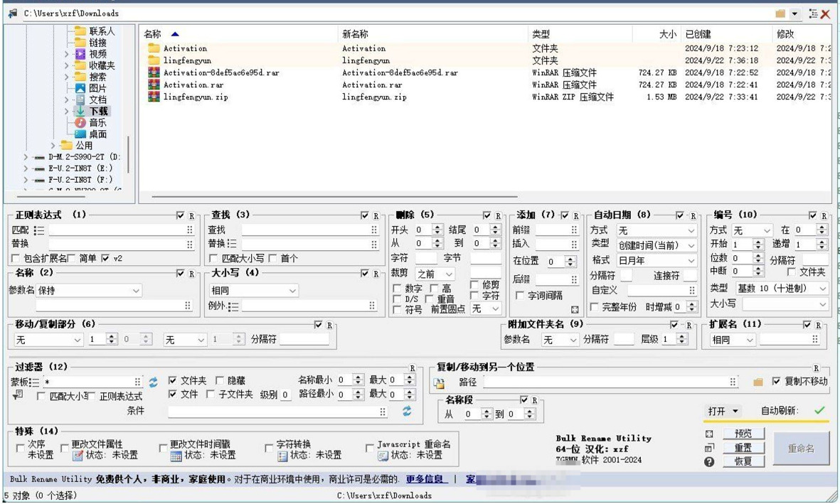The height and width of the screenshot is (504, 840).
Task: Open the 打开 dropdown menu
Action: point(723,412)
